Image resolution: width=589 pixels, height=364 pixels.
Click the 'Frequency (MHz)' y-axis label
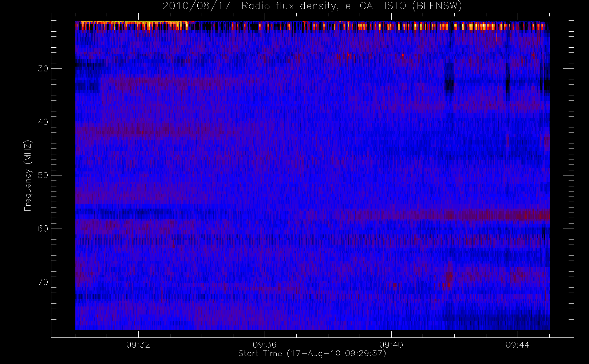tap(28, 175)
